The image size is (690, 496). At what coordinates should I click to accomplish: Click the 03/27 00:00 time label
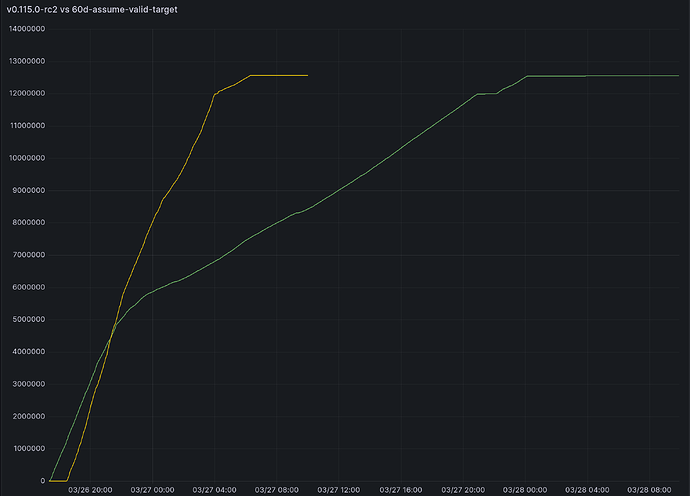point(152,490)
